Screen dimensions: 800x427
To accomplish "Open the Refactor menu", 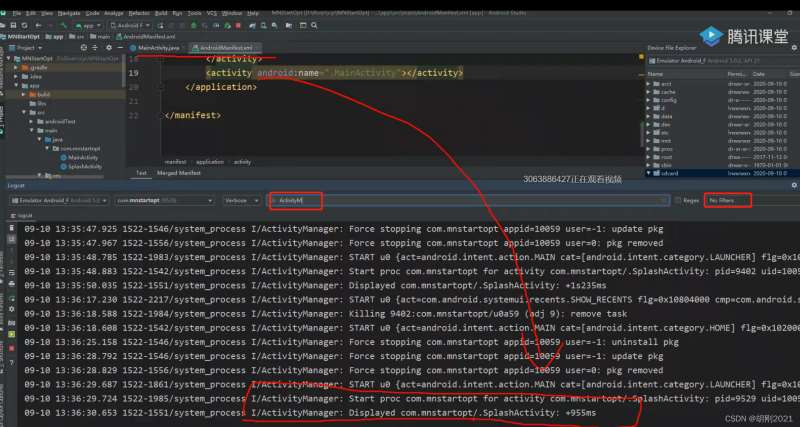I will coord(139,13).
